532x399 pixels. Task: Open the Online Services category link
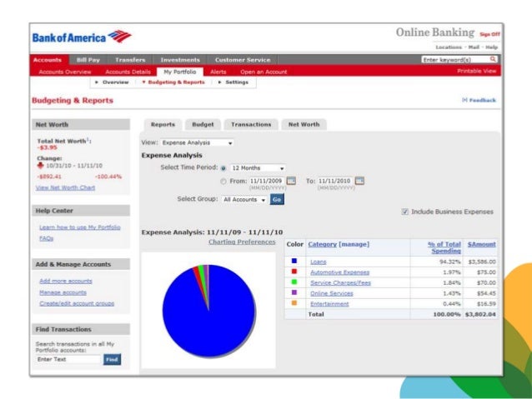tap(332, 293)
